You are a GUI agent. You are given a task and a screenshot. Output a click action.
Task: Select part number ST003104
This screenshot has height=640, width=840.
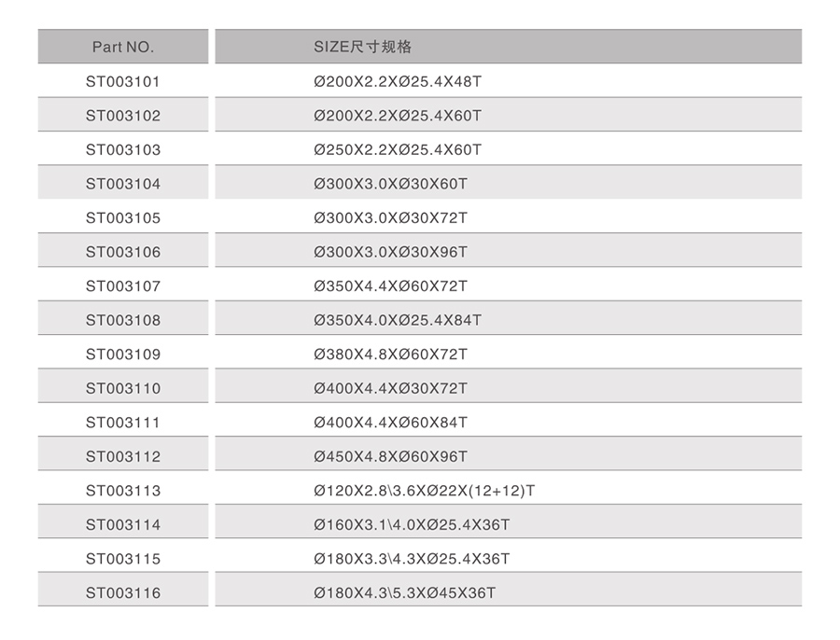123,184
